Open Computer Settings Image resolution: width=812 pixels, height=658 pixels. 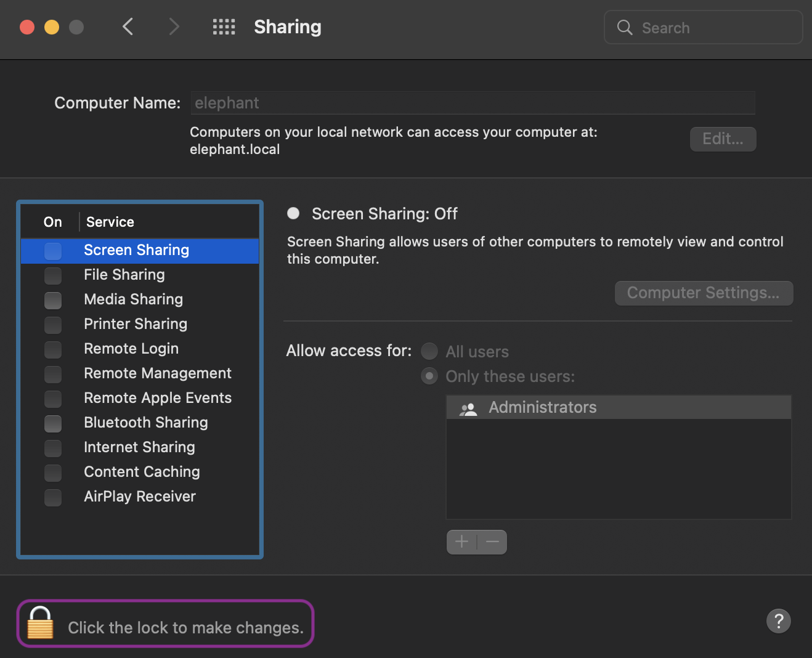(x=703, y=293)
